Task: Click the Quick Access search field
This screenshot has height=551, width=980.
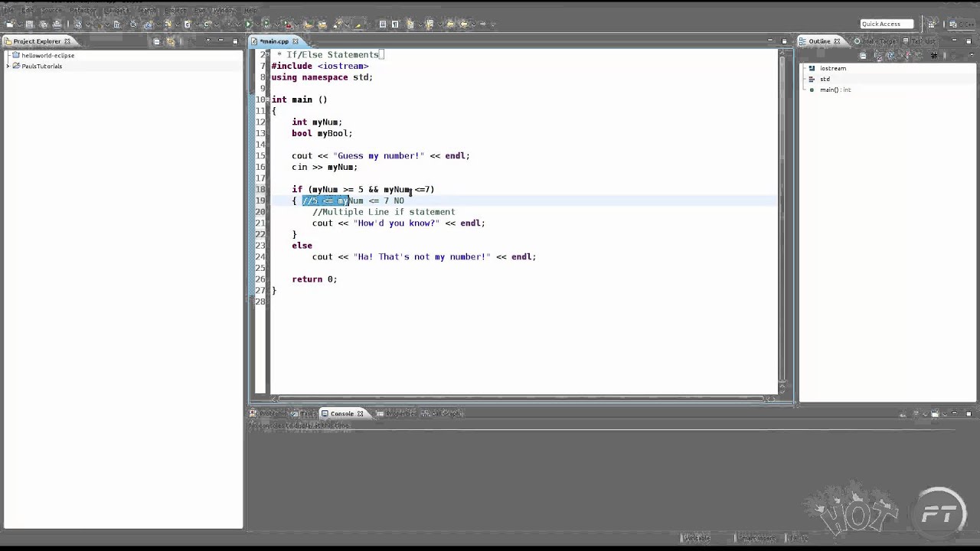Action: 887,24
